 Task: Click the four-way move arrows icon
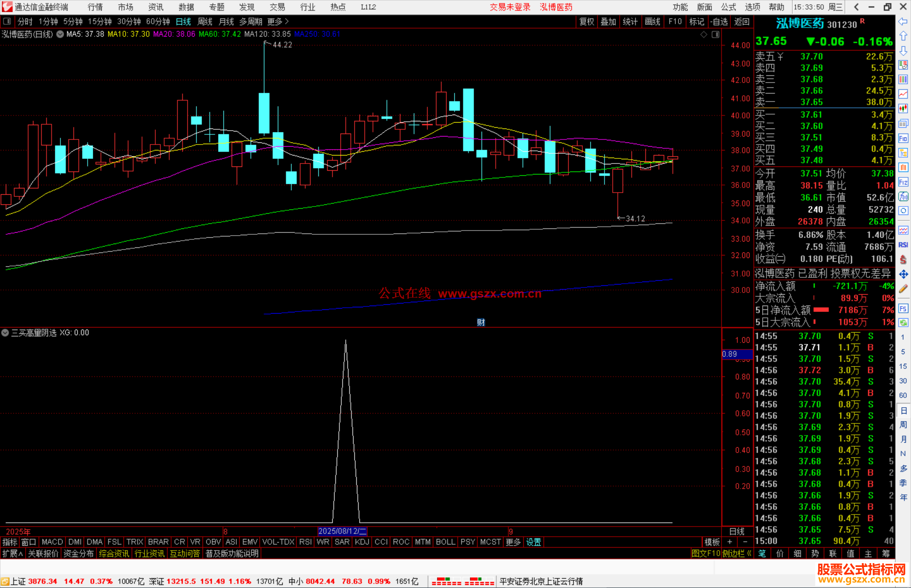click(903, 274)
